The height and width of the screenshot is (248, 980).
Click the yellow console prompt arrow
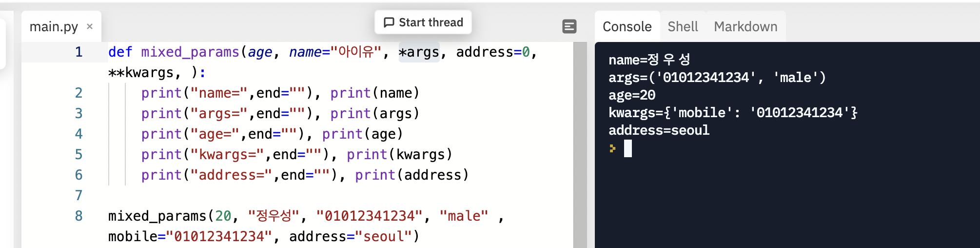pyautogui.click(x=613, y=148)
